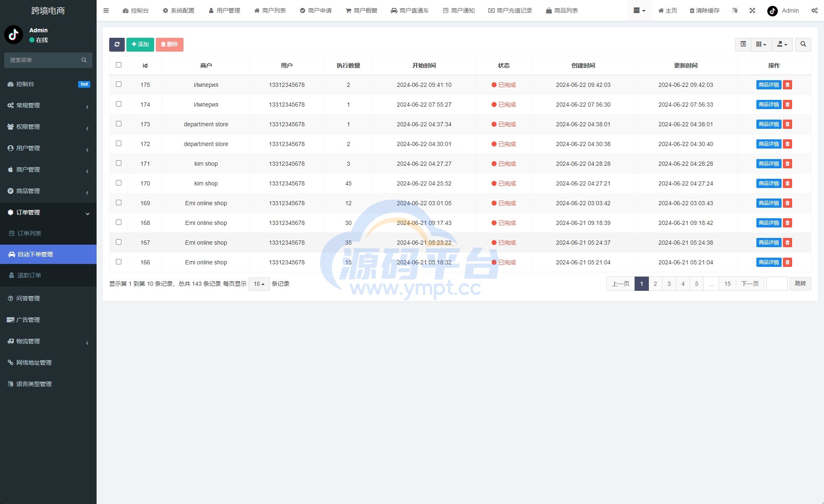
Task: Delete row 170 with red trash icon
Action: coord(787,183)
